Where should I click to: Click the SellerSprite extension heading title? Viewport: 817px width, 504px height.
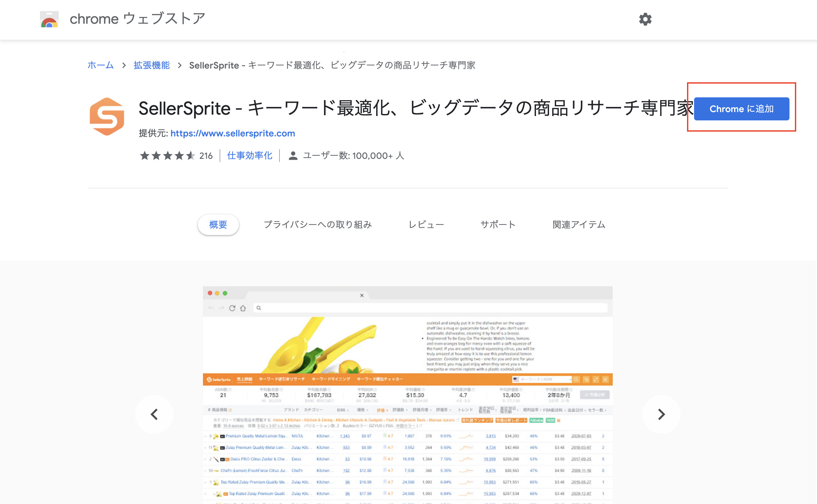pyautogui.click(x=416, y=108)
